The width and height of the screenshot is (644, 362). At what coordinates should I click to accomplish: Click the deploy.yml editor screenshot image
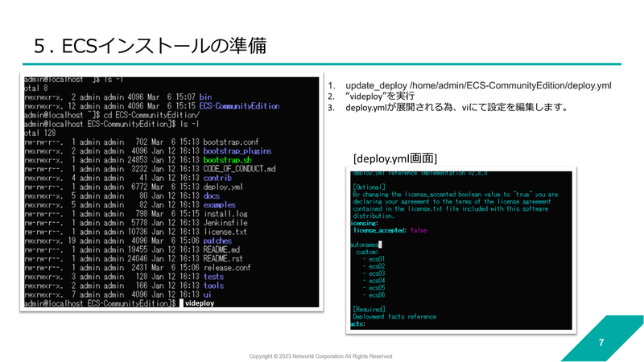[x=461, y=250]
